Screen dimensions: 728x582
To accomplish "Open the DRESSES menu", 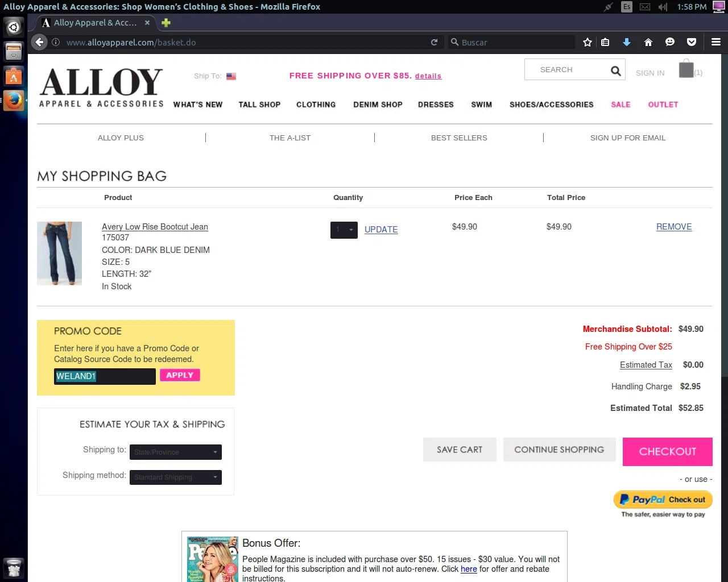I will pos(436,105).
